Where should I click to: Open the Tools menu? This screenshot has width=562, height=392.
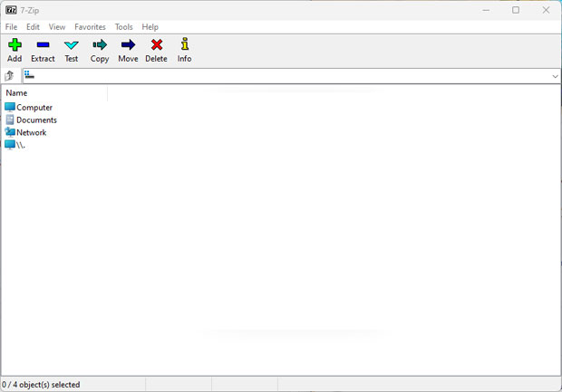[123, 27]
